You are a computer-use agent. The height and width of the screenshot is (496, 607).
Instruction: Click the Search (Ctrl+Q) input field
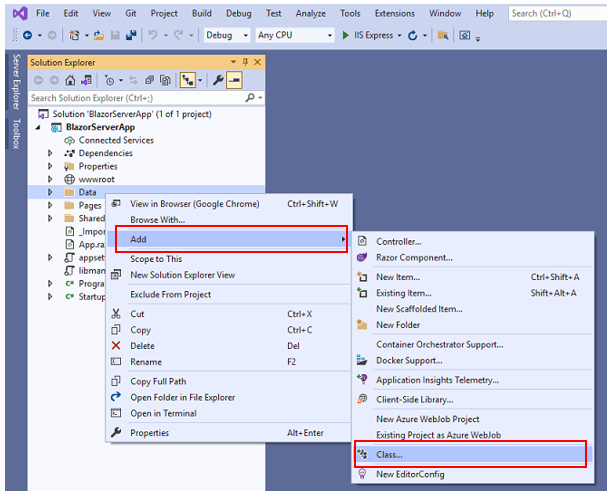(557, 14)
